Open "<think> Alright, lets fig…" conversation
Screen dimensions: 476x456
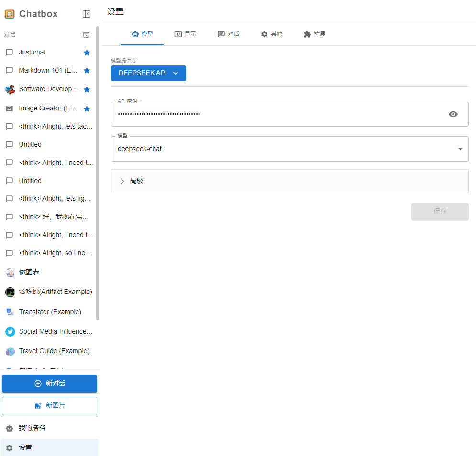[49, 199]
